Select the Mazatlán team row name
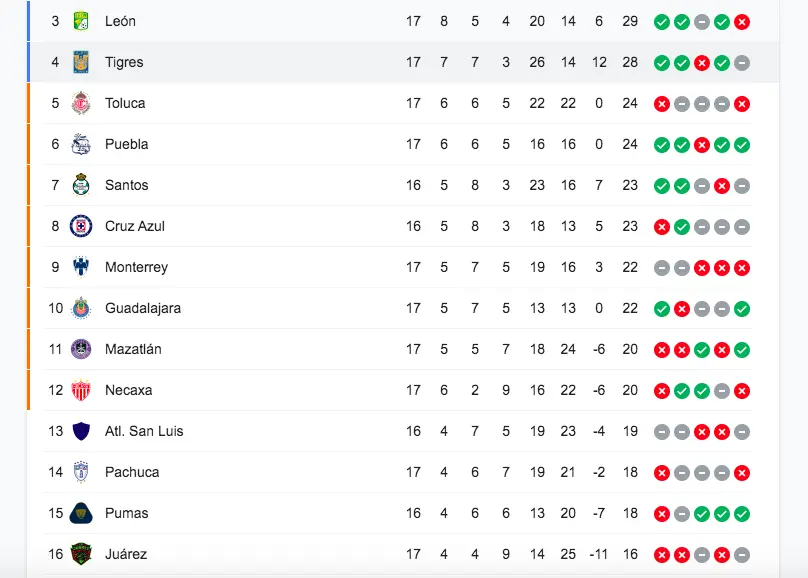 [133, 349]
